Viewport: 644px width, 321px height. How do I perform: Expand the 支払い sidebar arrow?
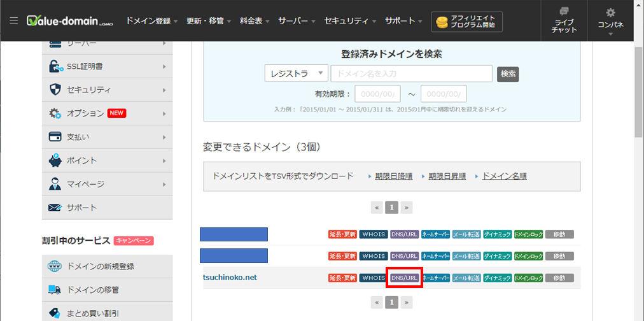[164, 137]
